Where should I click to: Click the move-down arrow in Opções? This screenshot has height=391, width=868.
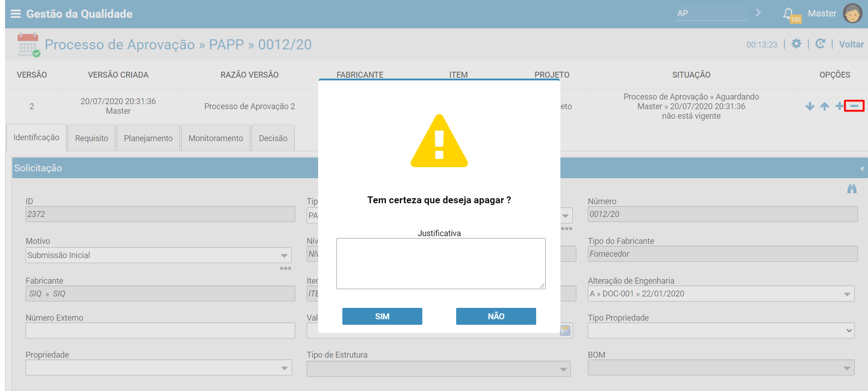pos(810,106)
